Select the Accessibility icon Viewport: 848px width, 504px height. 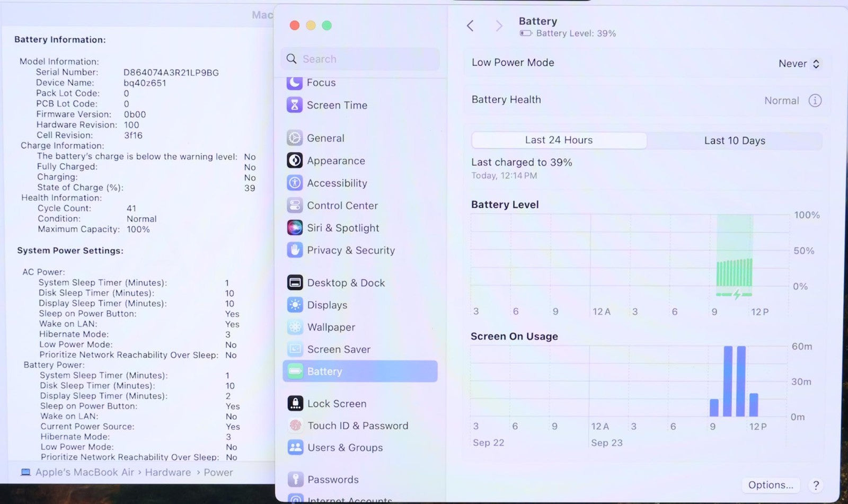point(295,183)
